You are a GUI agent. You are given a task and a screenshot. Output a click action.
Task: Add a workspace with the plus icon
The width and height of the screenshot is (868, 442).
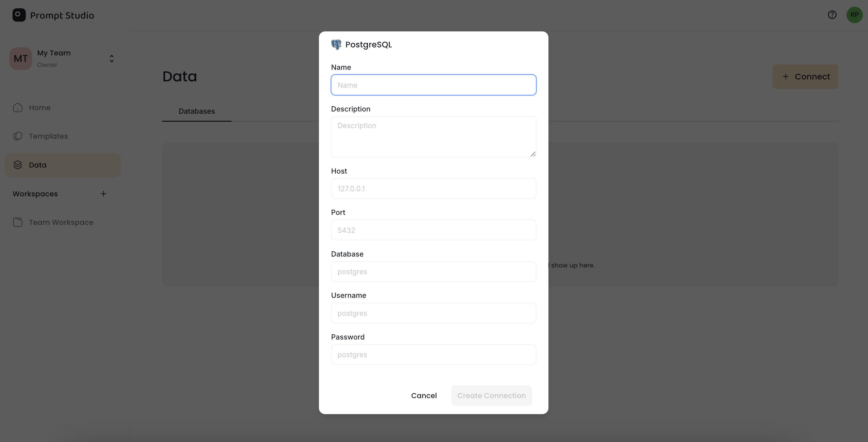tap(104, 194)
